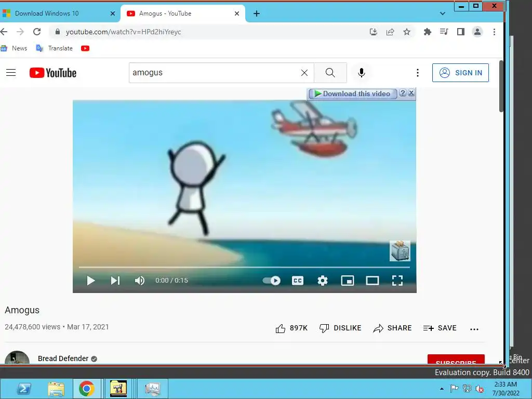The width and height of the screenshot is (532, 399).
Task: Enable miniplayer mode
Action: click(348, 281)
